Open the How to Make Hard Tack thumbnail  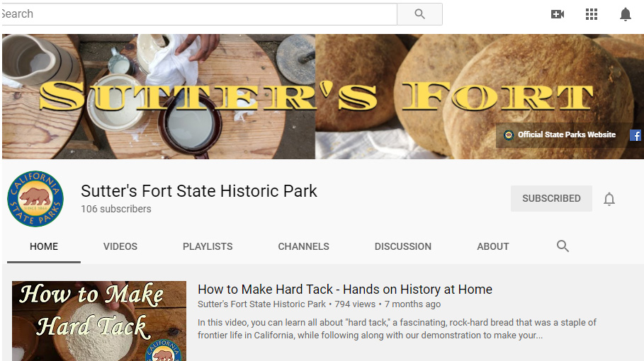tap(99, 321)
